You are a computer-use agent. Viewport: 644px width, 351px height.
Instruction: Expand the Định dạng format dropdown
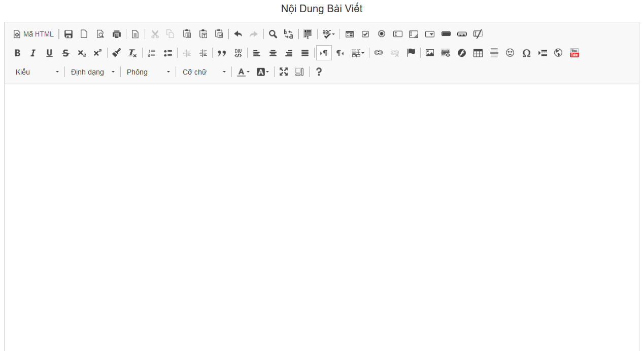point(92,72)
